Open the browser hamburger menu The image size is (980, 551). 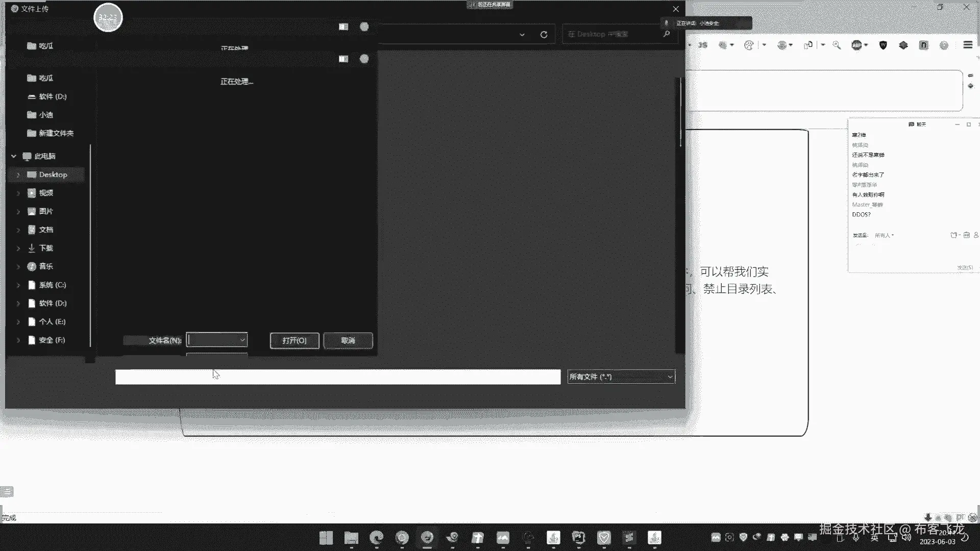(x=967, y=45)
